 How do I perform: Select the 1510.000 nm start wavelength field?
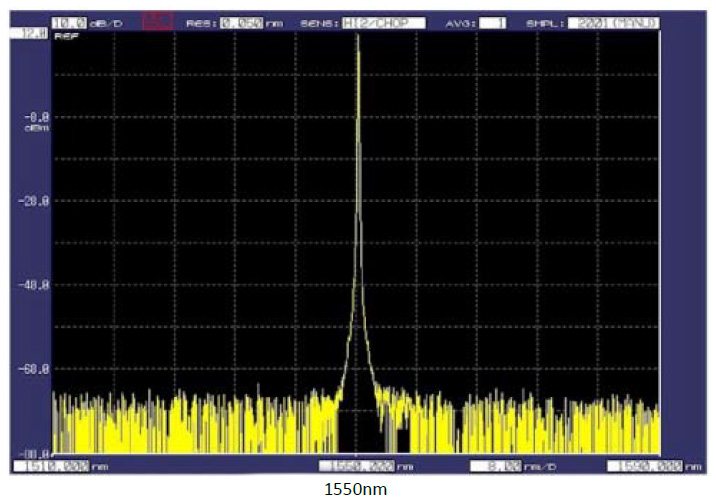click(50, 465)
